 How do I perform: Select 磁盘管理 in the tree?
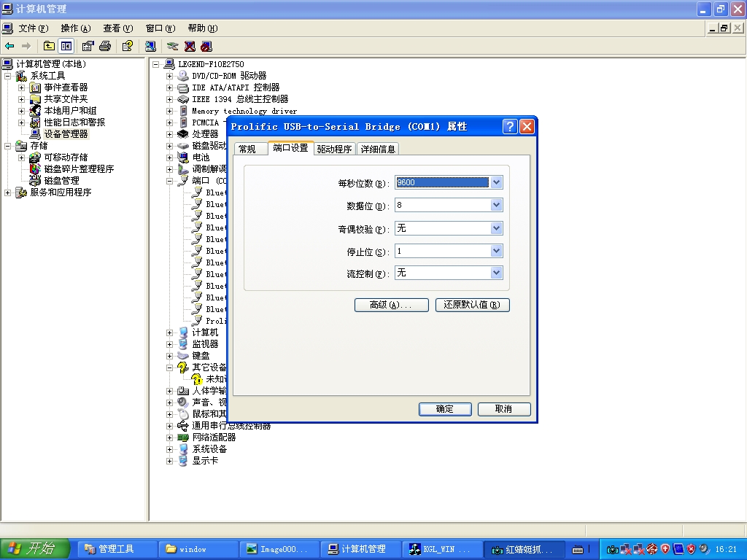(x=61, y=181)
